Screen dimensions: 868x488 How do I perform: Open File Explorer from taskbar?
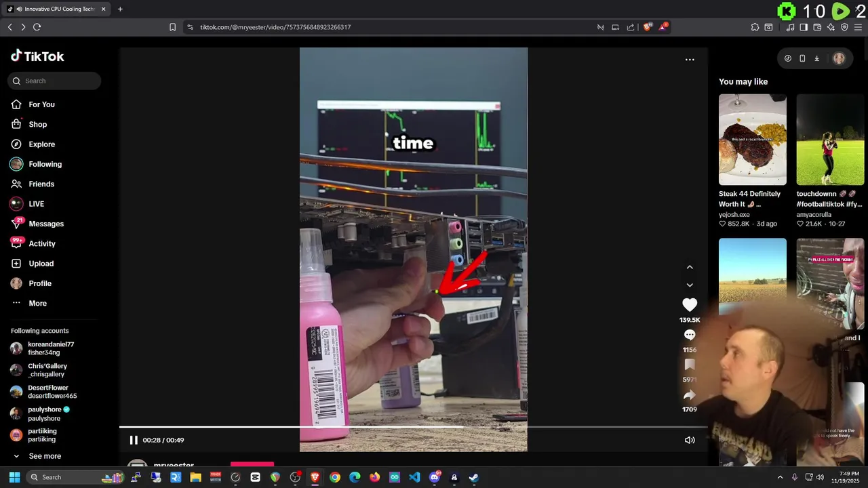pos(195,477)
